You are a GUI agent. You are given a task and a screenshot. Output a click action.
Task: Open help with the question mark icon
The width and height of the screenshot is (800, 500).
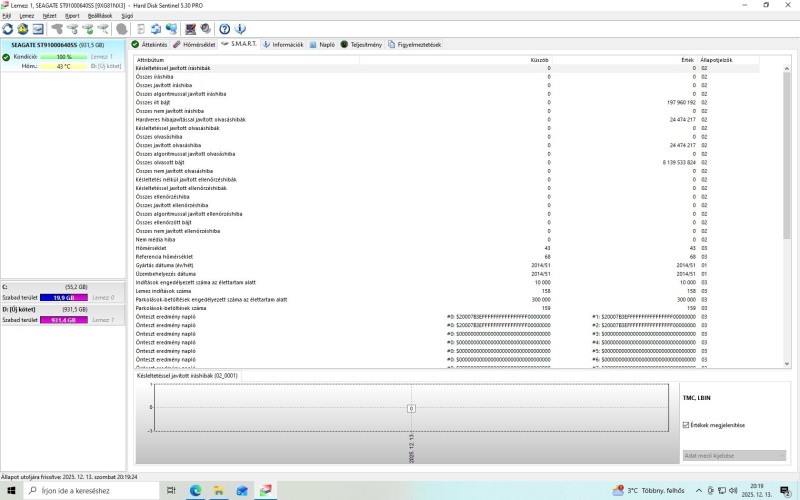pos(224,29)
